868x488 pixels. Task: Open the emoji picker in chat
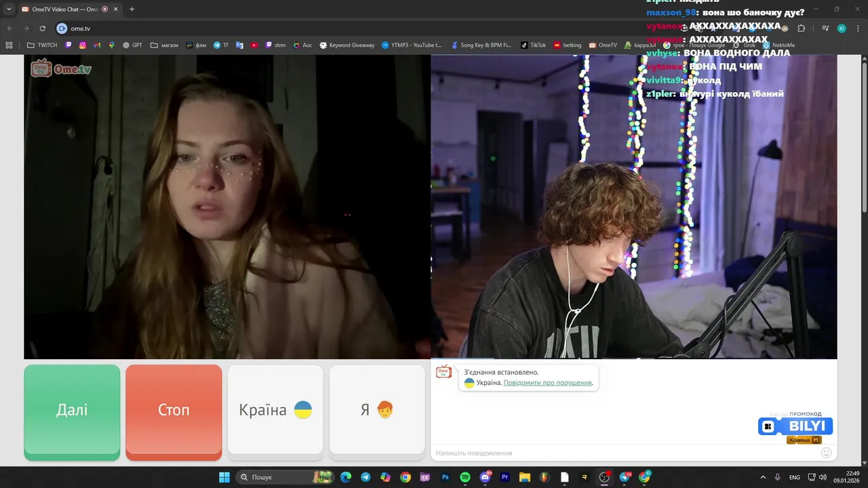point(826,453)
